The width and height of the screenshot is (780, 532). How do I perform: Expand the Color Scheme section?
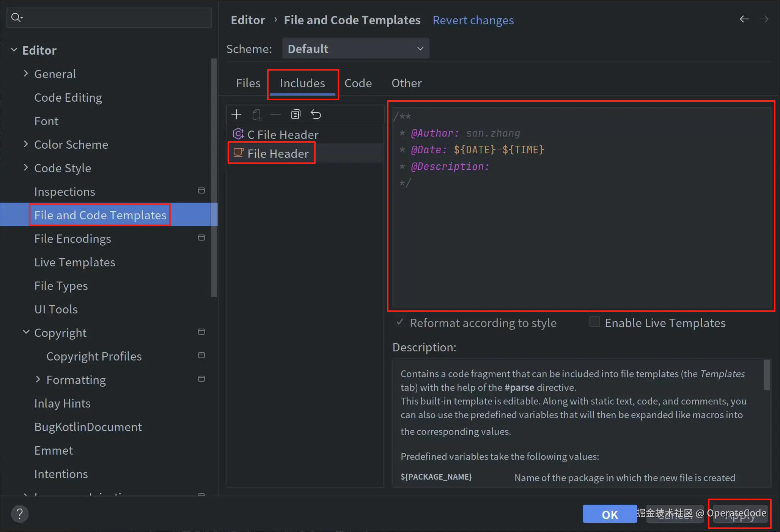(x=26, y=144)
